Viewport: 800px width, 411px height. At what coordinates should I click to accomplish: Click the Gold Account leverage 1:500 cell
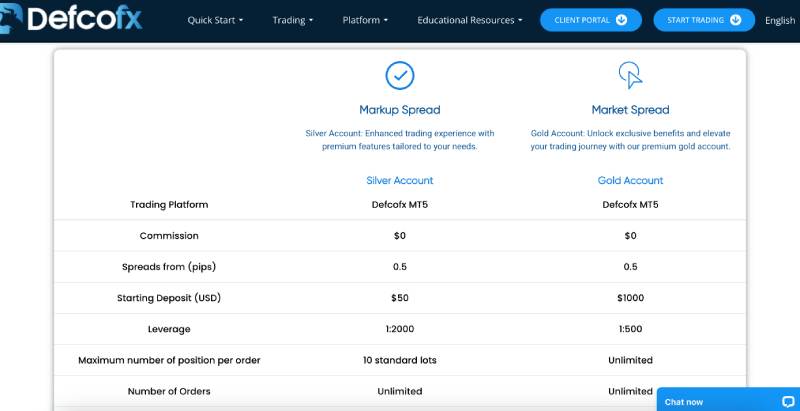coord(630,329)
